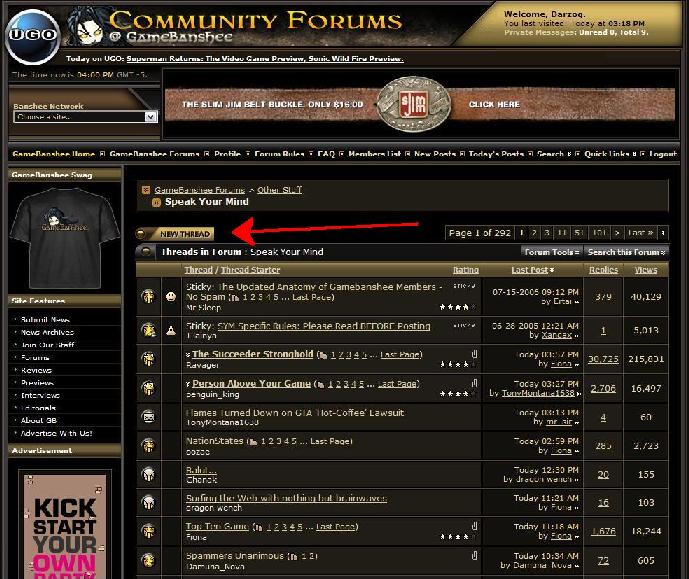Open the Members List
This screenshot has width=689, height=579.
coord(374,154)
